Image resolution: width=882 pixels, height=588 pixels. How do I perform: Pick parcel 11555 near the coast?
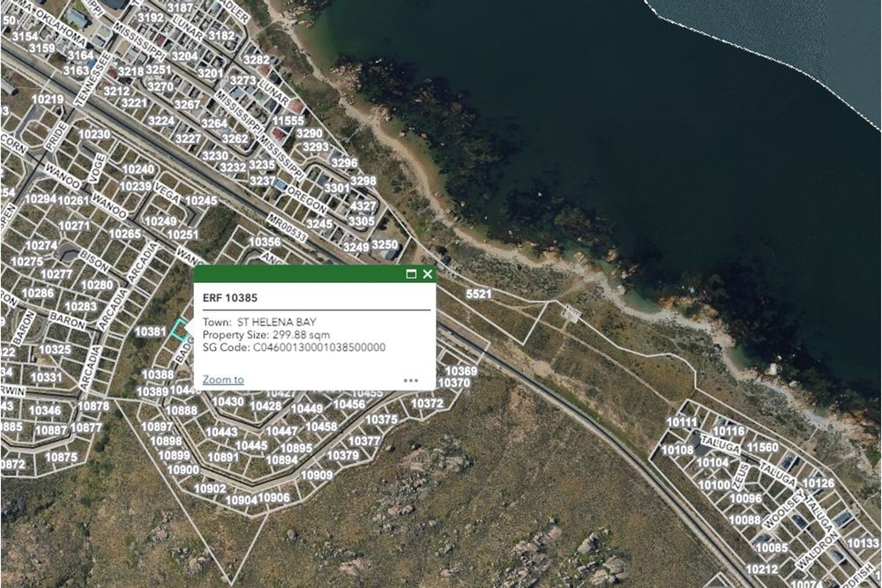click(x=288, y=121)
